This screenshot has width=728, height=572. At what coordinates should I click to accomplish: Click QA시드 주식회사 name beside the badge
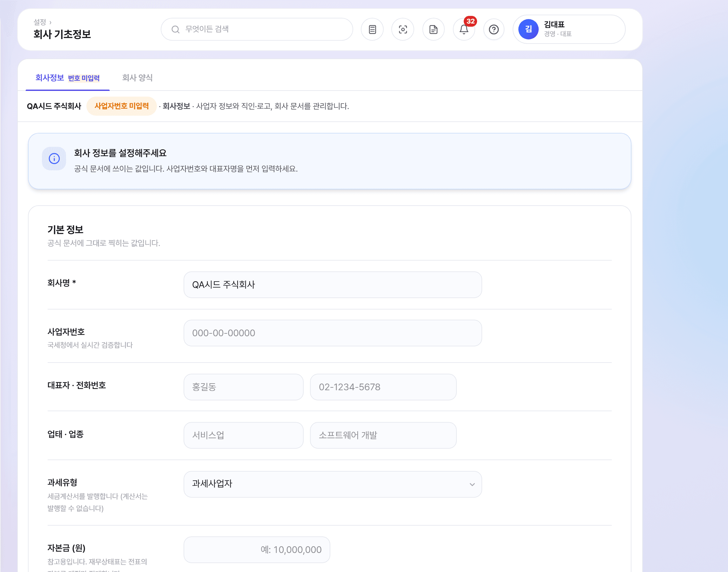(54, 106)
